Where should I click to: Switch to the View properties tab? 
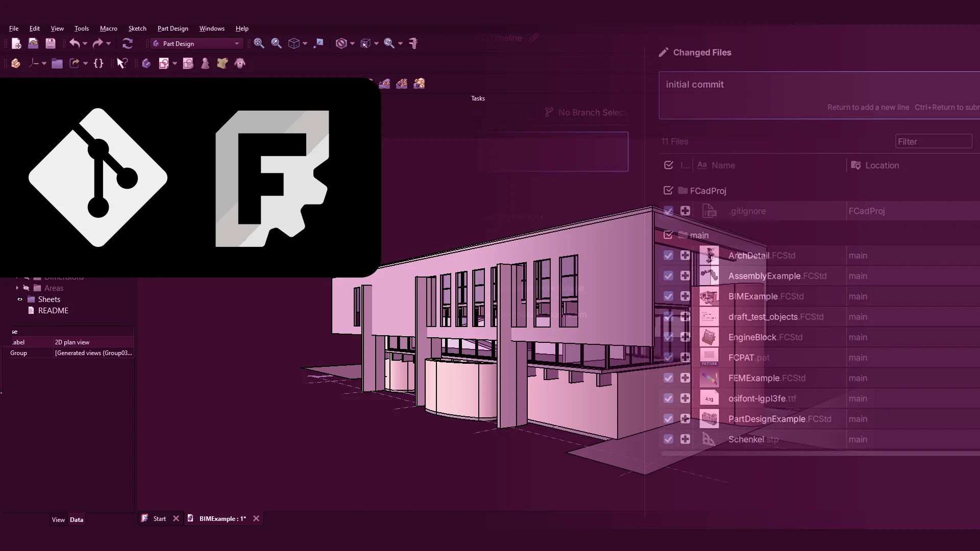[x=58, y=520]
